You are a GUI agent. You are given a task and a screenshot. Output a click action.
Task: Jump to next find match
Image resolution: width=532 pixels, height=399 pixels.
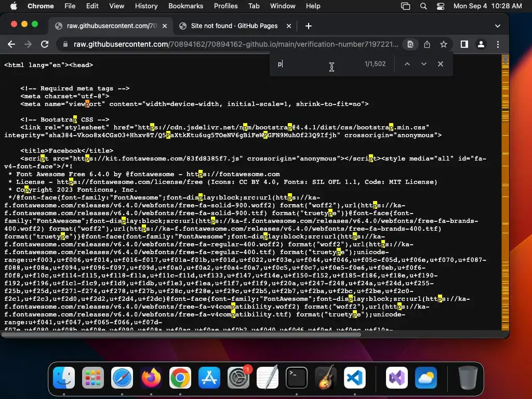click(424, 64)
